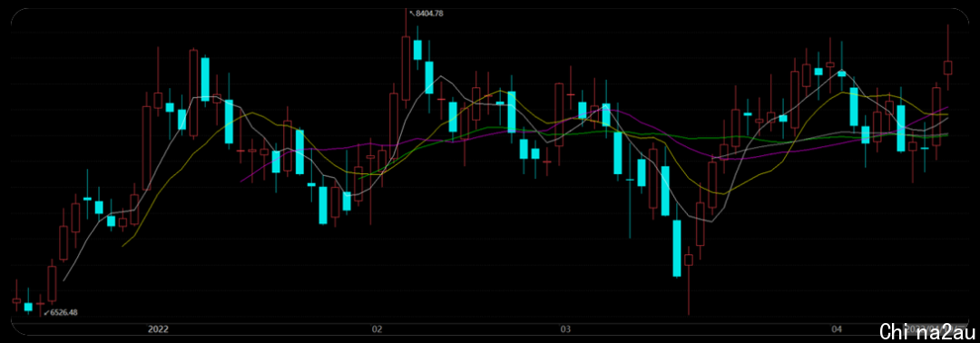Select the 04 month axis marker

(x=837, y=328)
